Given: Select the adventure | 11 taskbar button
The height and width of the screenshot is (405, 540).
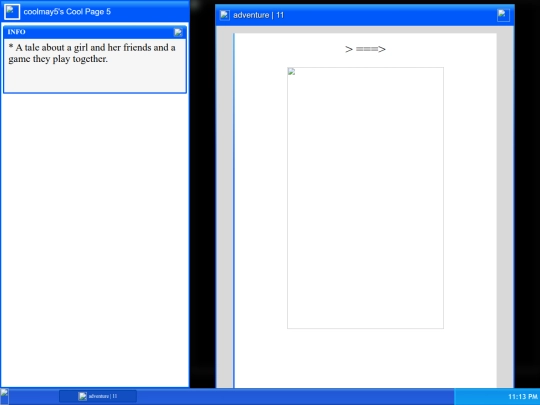Looking at the screenshot, I should tap(98, 396).
